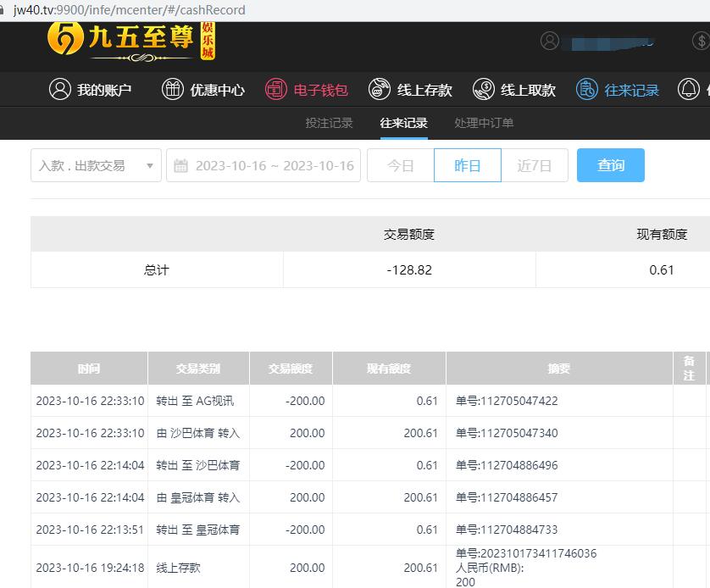Click the calendar icon in date field

[180, 166]
